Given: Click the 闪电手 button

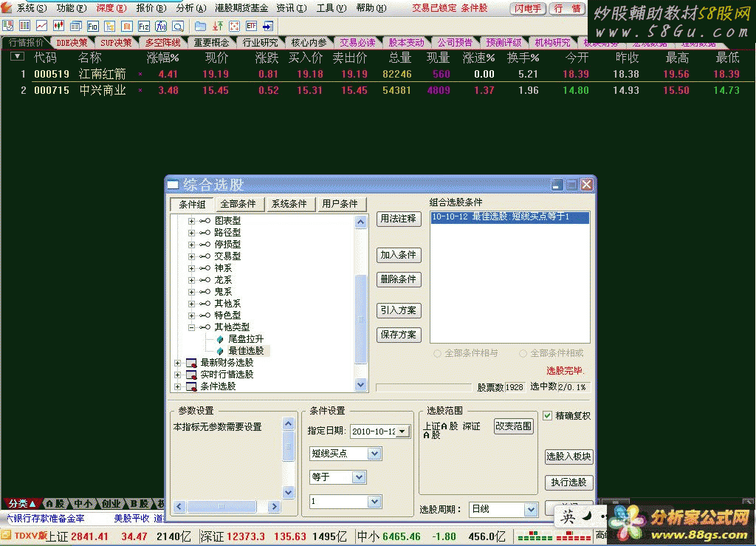Looking at the screenshot, I should 527,8.
